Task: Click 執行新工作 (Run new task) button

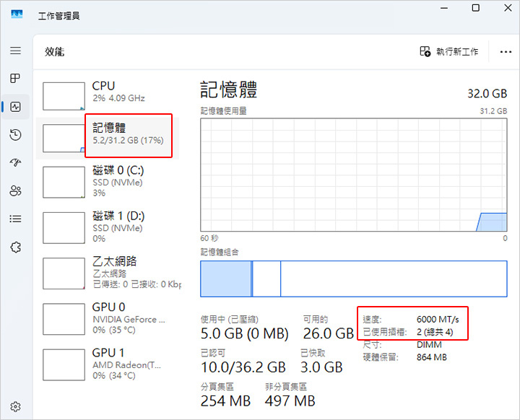Action: click(x=449, y=51)
